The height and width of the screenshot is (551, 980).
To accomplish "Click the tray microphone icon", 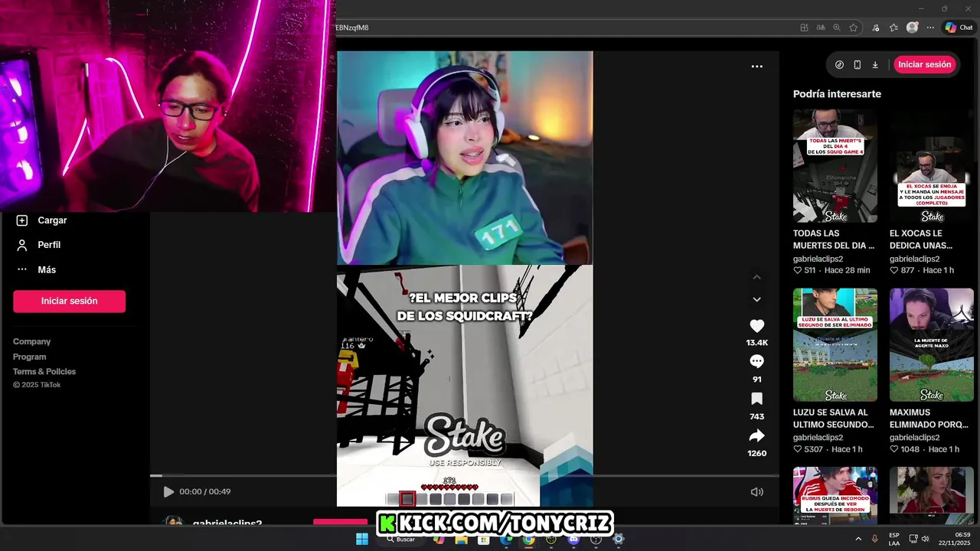I will 874,539.
